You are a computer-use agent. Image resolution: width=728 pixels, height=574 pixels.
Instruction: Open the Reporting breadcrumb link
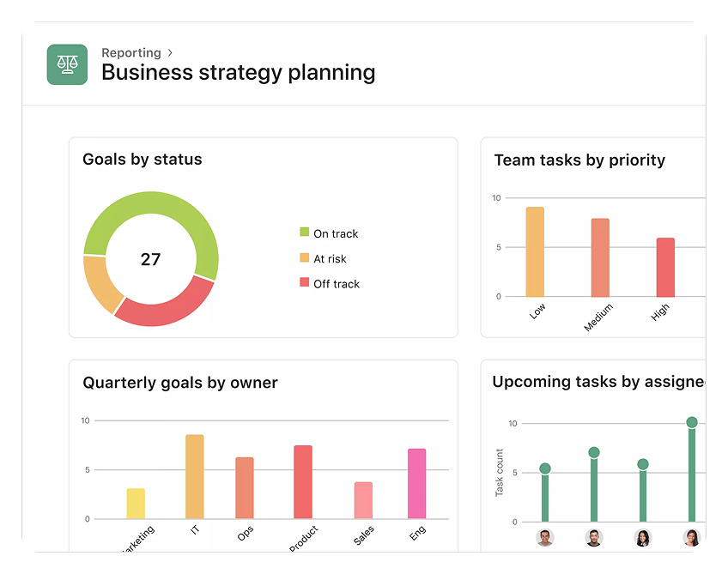click(131, 53)
